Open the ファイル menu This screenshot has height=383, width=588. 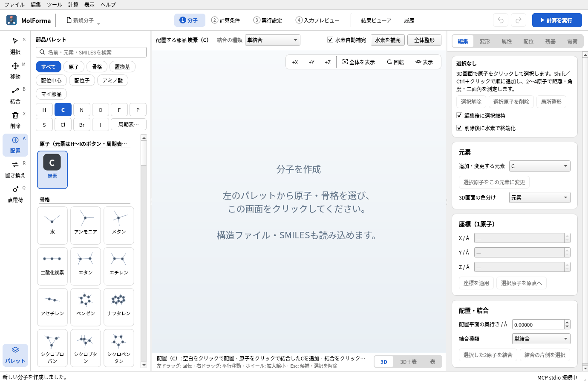coord(14,5)
